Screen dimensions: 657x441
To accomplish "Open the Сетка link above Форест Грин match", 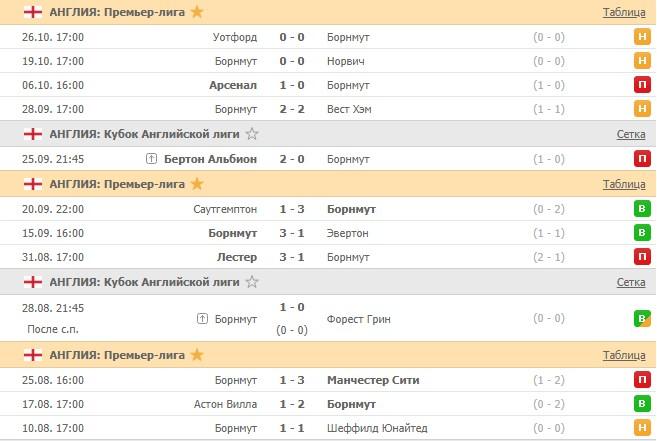I will 630,282.
